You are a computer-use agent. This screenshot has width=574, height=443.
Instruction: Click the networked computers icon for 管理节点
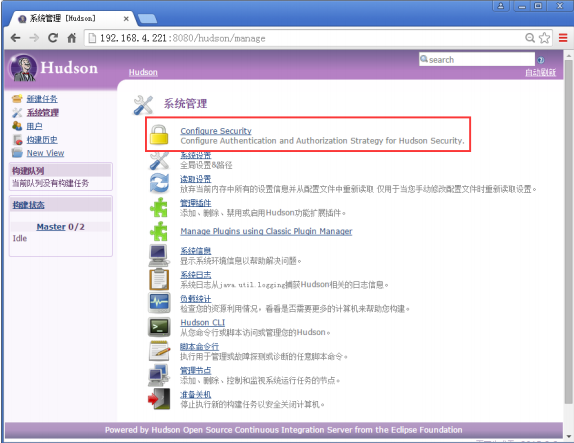click(x=159, y=375)
